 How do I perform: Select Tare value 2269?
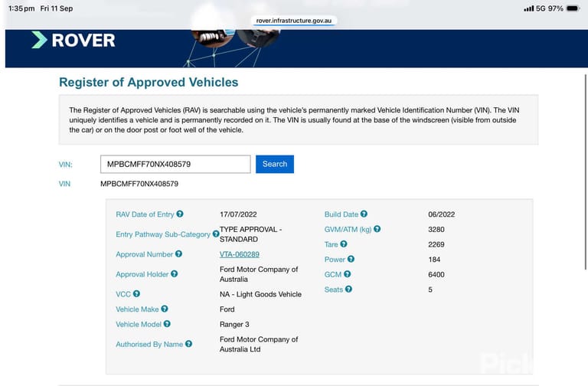(436, 244)
